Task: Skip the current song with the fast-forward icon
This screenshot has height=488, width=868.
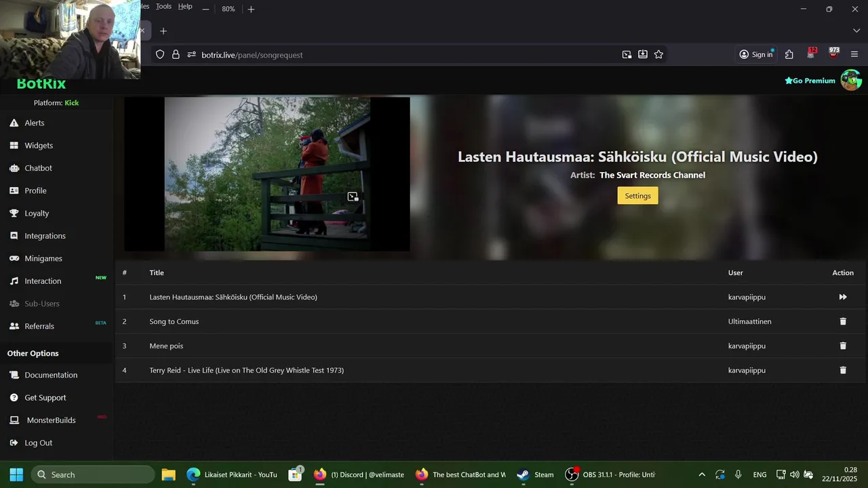Action: [843, 297]
